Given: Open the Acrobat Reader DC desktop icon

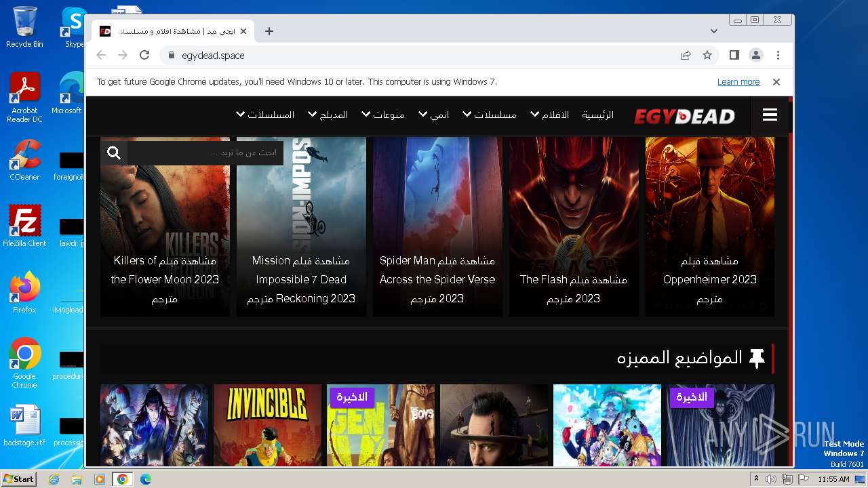Looking at the screenshot, I should [x=24, y=98].
